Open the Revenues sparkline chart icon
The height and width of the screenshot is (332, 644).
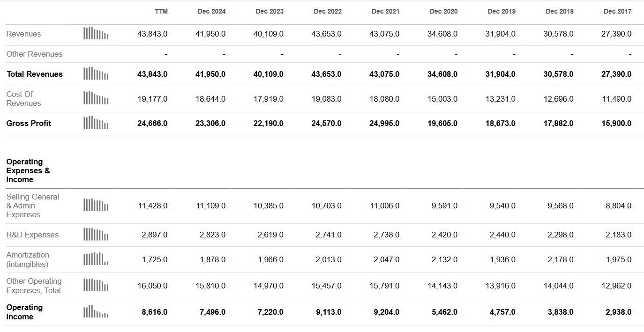point(96,34)
